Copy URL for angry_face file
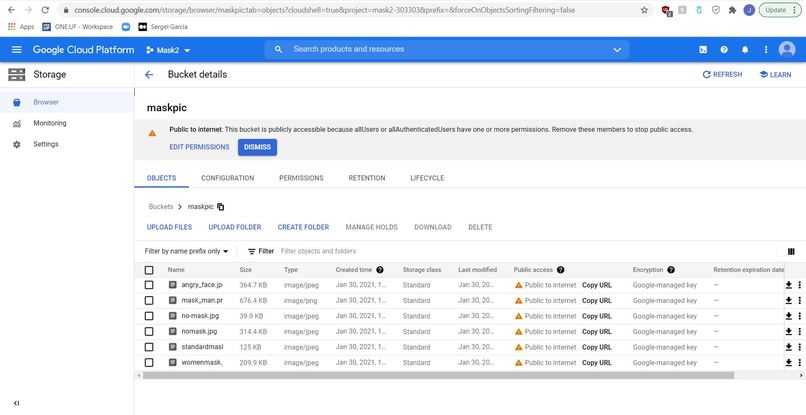Image resolution: width=806 pixels, height=415 pixels. 597,285
